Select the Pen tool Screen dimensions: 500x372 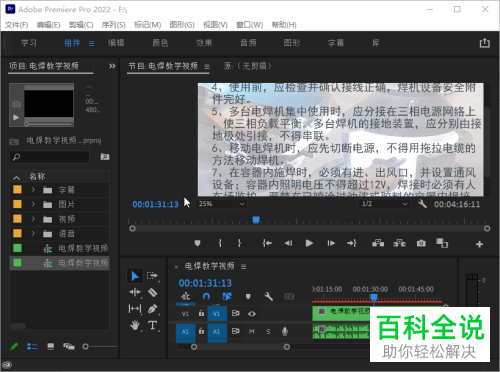point(152,309)
